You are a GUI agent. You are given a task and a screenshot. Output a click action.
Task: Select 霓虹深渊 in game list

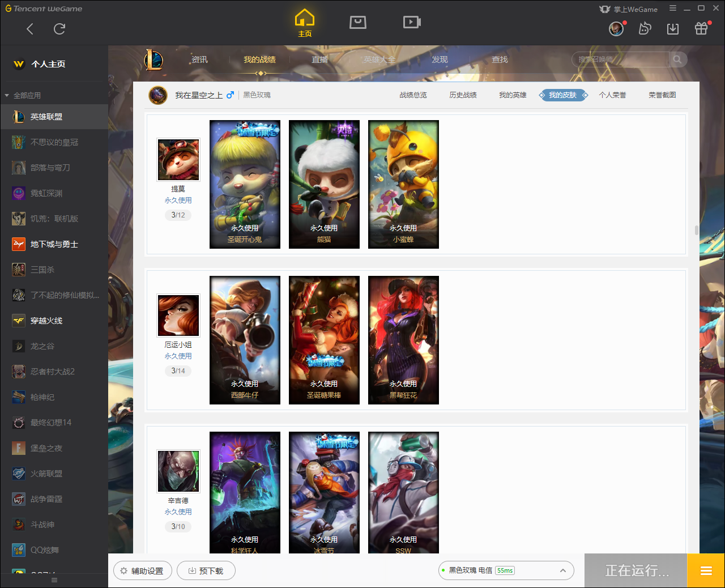pos(54,193)
